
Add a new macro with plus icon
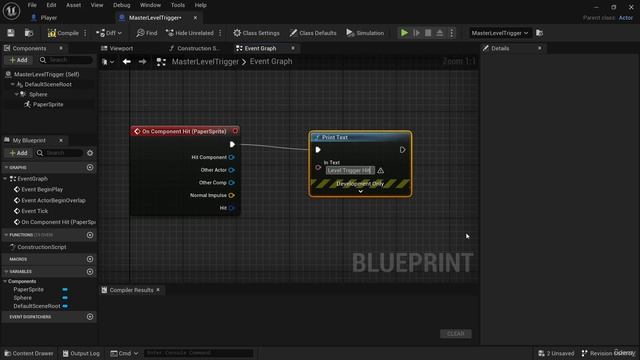(90, 259)
